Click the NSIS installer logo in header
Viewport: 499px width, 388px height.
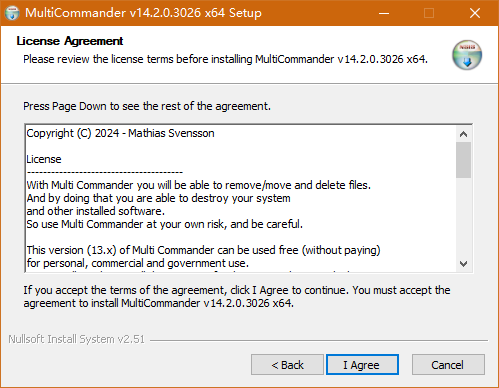[467, 55]
